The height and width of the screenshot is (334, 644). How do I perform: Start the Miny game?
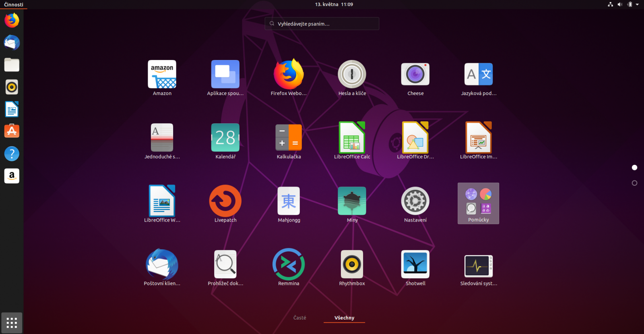pyautogui.click(x=352, y=205)
